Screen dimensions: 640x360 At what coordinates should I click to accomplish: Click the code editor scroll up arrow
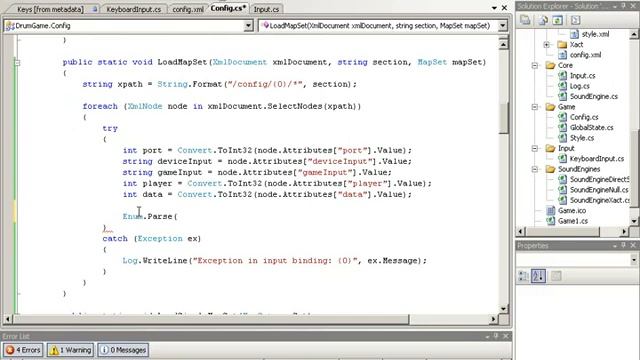pos(504,44)
